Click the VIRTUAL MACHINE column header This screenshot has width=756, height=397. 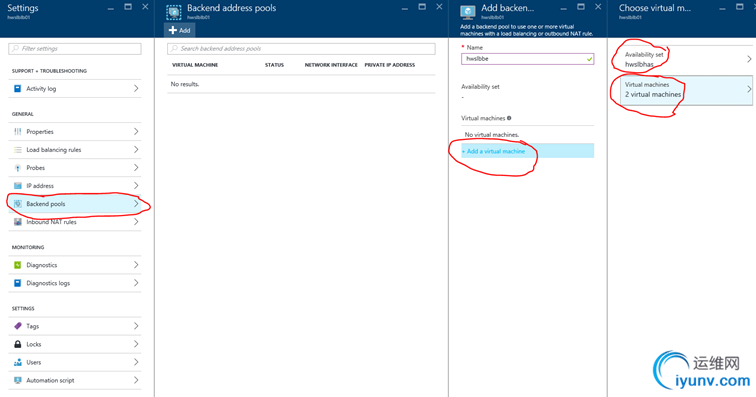click(195, 65)
